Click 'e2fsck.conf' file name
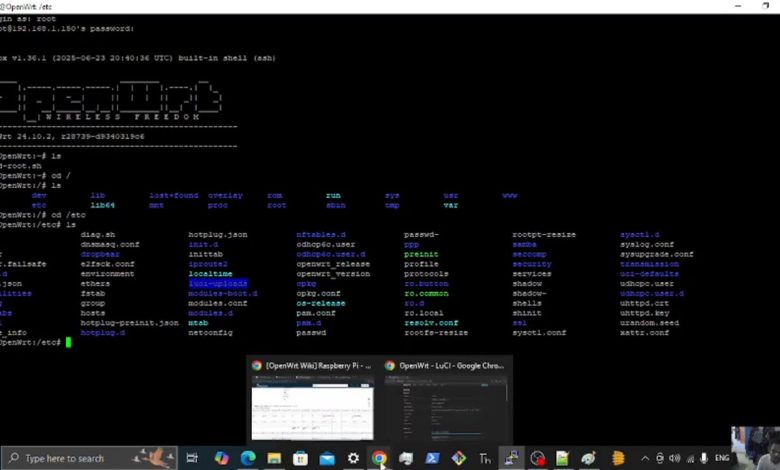The height and width of the screenshot is (470, 780). pos(107,264)
